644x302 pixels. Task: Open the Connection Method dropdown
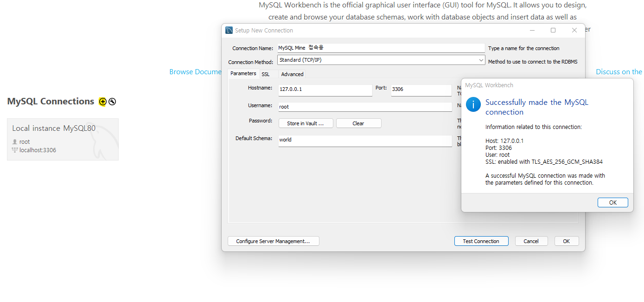382,60
